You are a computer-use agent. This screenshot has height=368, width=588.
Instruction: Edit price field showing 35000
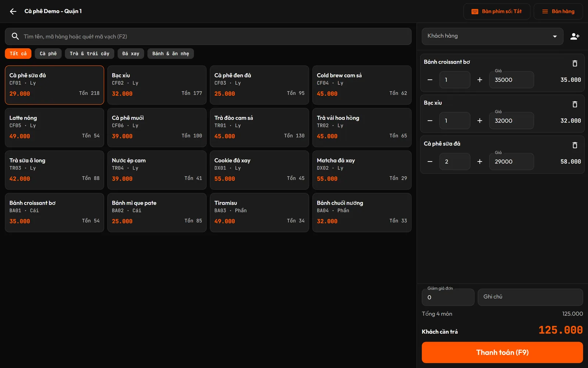[x=512, y=80]
